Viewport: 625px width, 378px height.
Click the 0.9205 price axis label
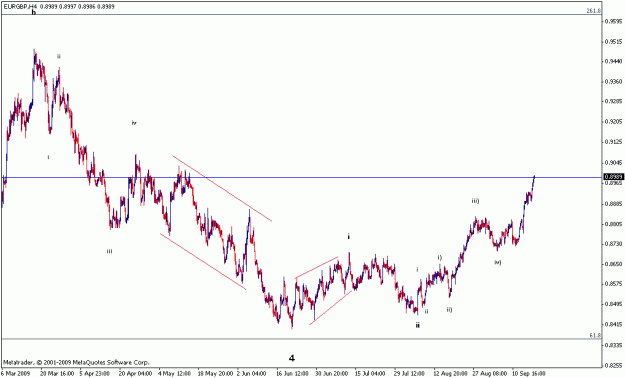point(613,122)
